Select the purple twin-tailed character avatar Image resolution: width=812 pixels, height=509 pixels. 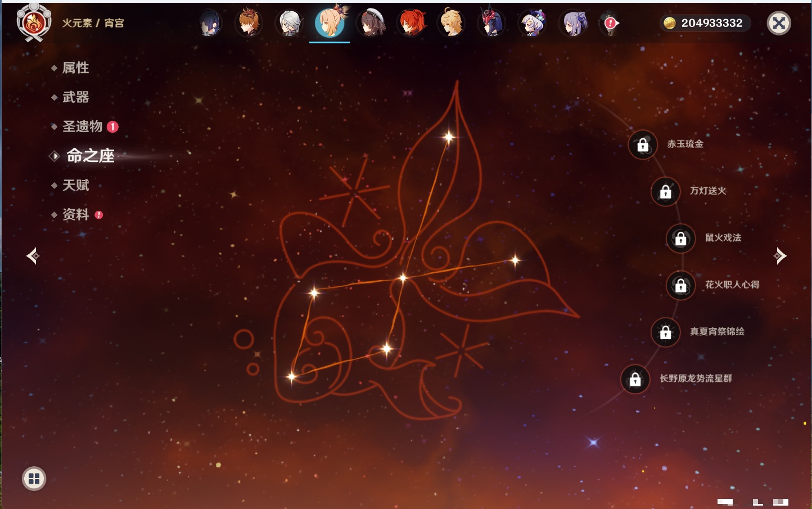[x=574, y=24]
